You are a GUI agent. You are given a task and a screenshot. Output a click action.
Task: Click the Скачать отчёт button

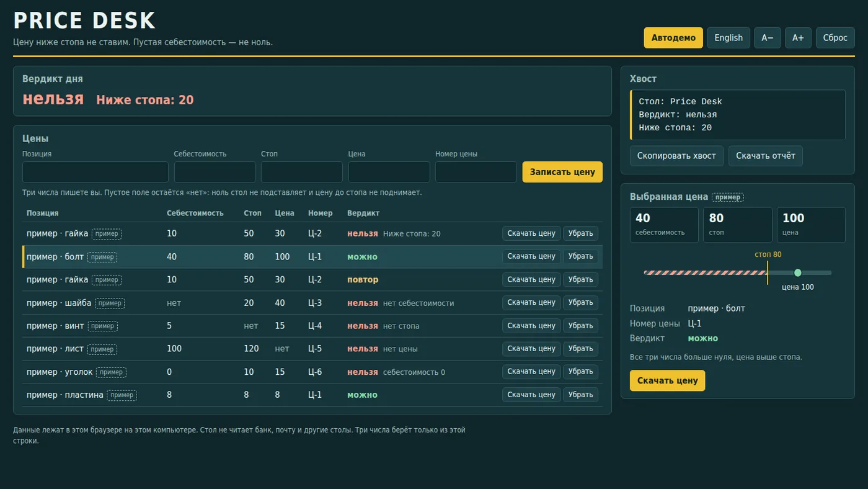(766, 156)
